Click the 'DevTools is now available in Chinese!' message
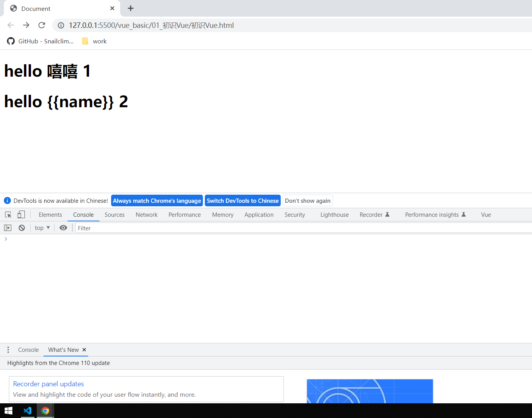 pos(61,200)
